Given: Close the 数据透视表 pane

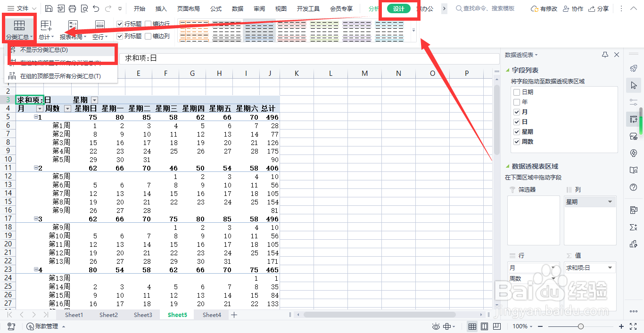Looking at the screenshot, I should point(617,55).
